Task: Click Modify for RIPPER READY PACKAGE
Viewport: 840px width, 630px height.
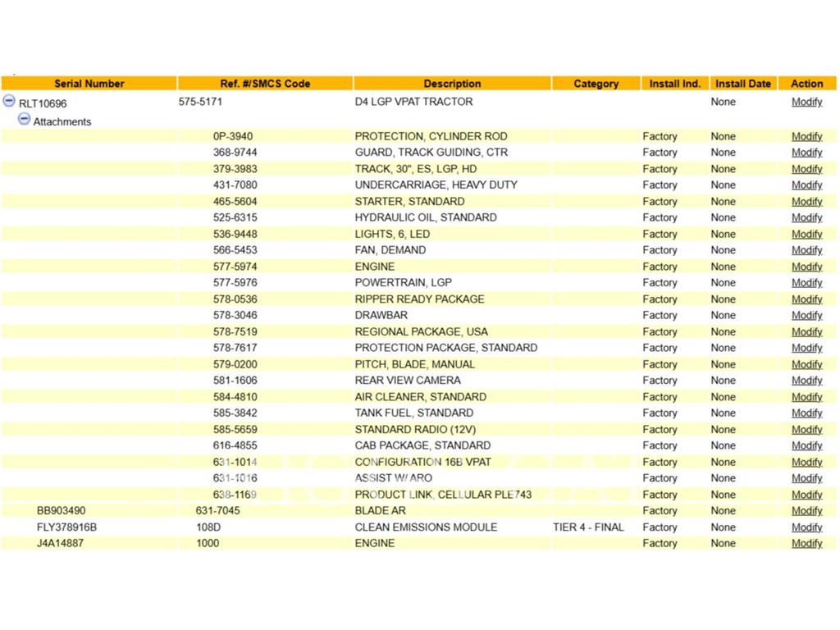Action: click(x=807, y=299)
